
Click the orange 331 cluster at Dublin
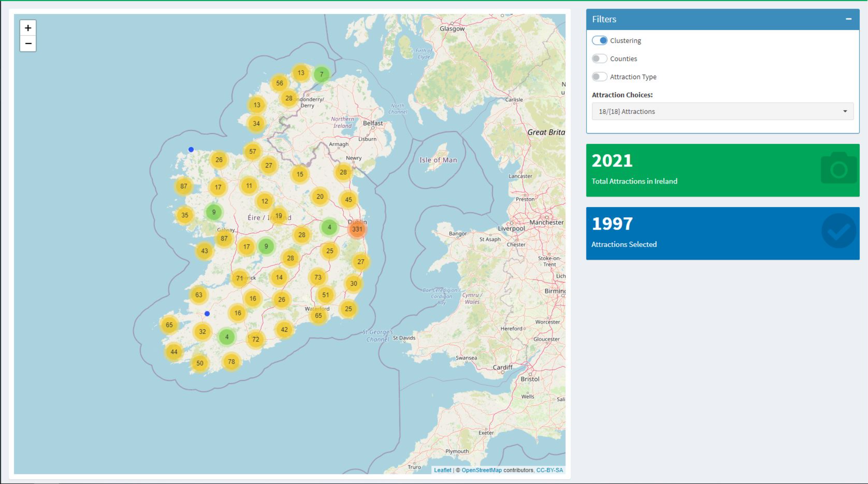[357, 229]
